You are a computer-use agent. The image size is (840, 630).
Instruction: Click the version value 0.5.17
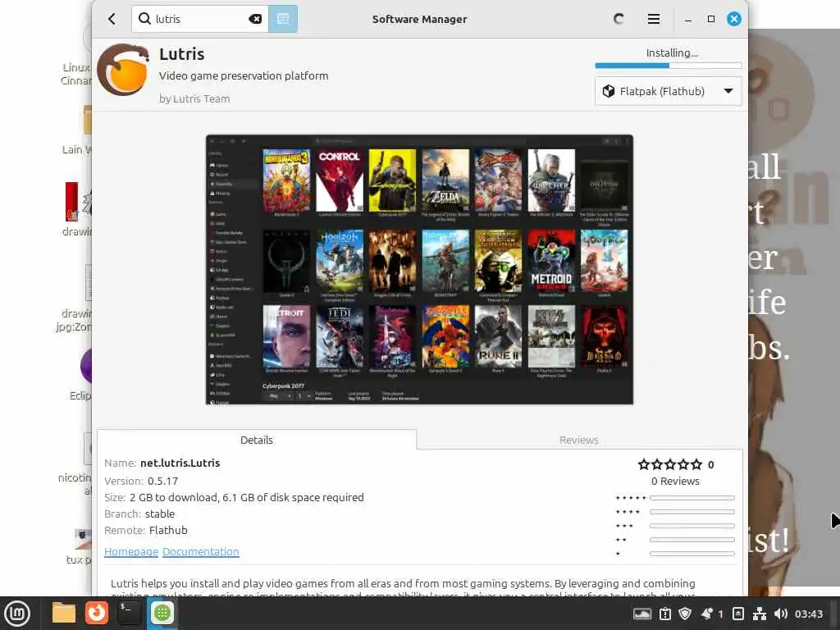pos(163,481)
